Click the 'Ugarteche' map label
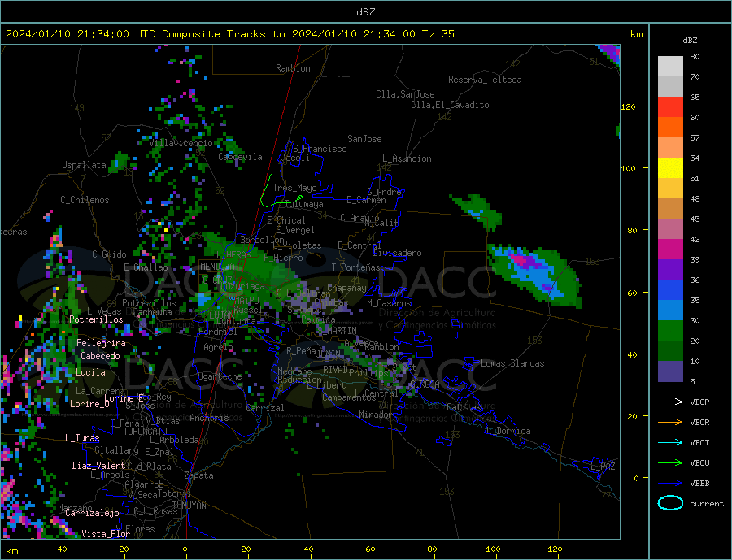Image resolution: width=732 pixels, height=560 pixels. tap(220, 376)
